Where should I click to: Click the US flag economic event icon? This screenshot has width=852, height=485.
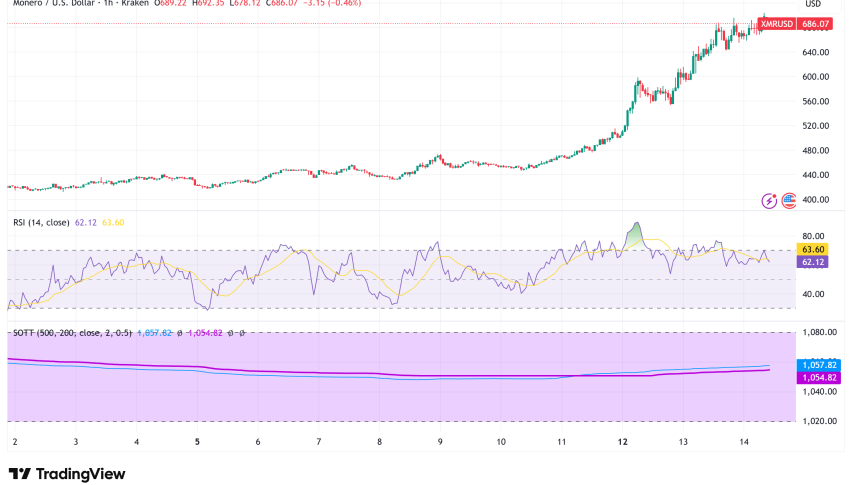pyautogui.click(x=788, y=200)
